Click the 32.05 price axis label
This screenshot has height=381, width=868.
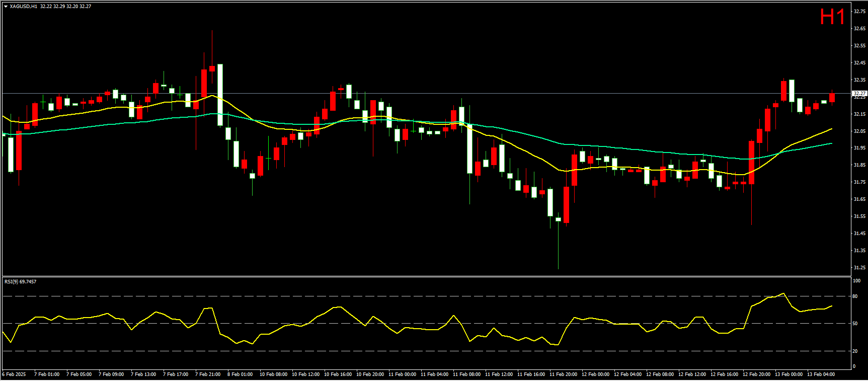pos(859,131)
